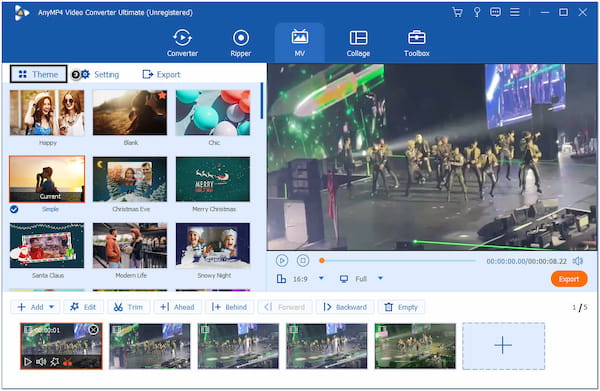This screenshot has width=600, height=391.
Task: Click the screen display mode icon
Action: point(344,279)
